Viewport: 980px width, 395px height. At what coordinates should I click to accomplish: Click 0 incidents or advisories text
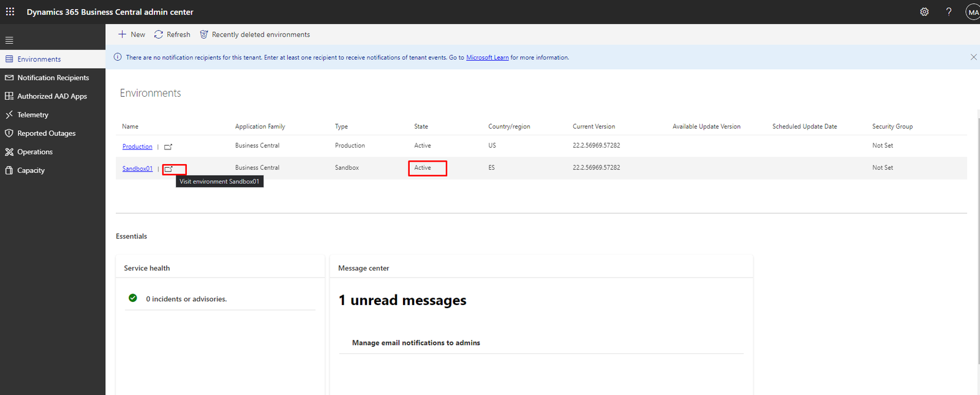pos(186,299)
